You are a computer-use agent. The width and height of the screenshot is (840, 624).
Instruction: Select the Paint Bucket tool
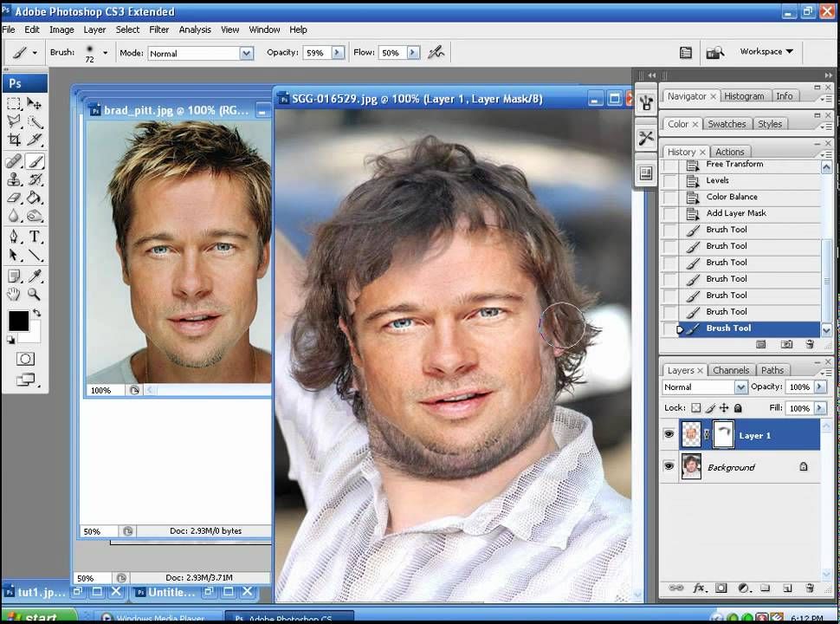35,198
